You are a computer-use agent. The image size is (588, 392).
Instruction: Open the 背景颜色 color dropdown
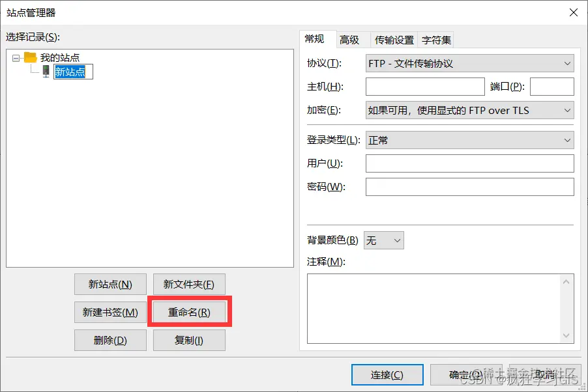(x=384, y=240)
